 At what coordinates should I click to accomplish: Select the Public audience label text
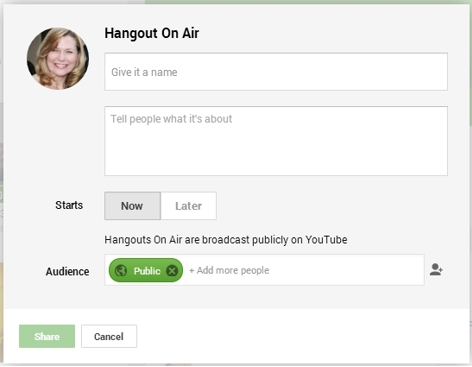tap(147, 271)
